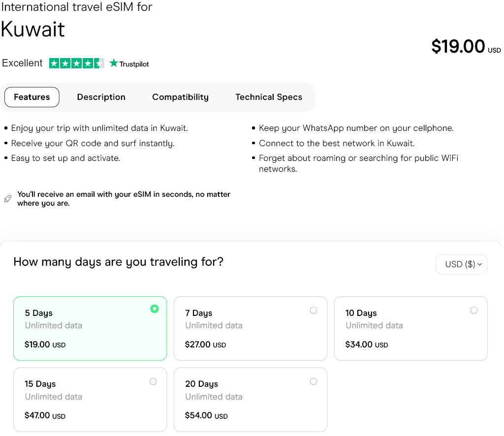Select the 7 Days radio button

tap(314, 310)
